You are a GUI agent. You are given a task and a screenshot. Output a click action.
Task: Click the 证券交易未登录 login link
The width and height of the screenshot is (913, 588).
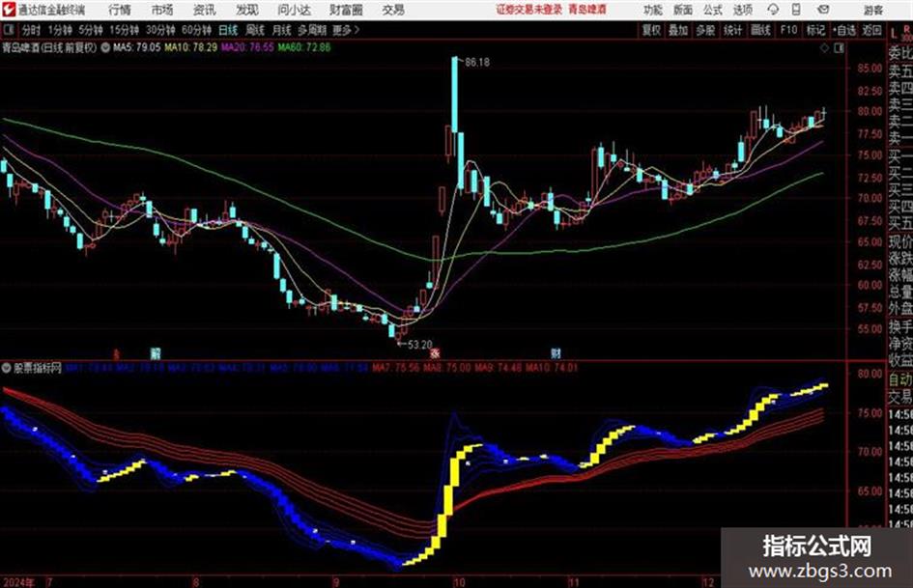[529, 10]
